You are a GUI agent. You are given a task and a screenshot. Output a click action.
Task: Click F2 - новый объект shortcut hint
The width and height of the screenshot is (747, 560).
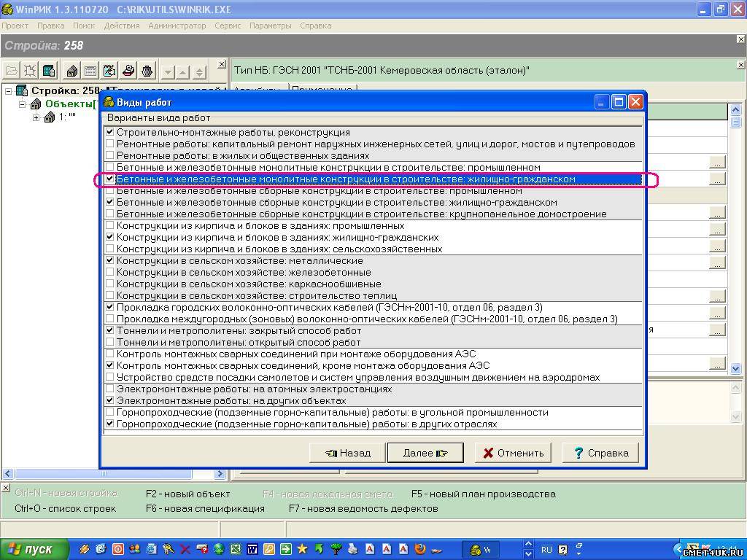click(187, 494)
